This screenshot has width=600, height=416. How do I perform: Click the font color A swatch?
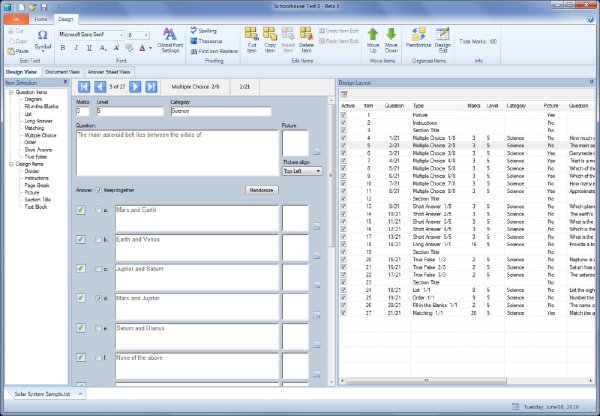142,48
